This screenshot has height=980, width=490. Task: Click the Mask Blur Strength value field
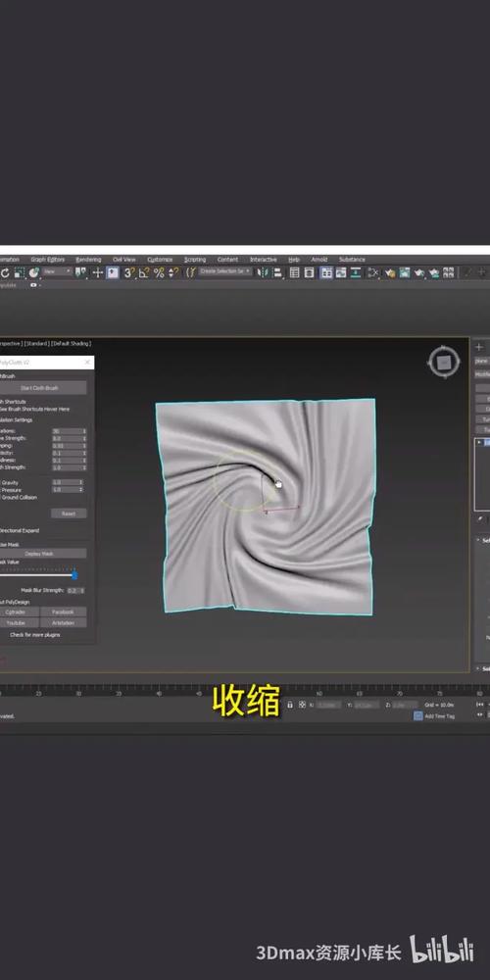point(73,591)
